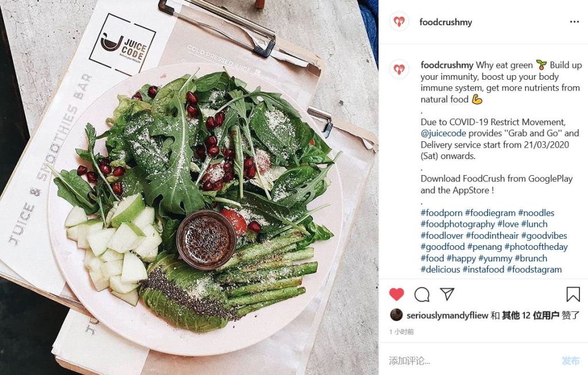This screenshot has width=588, height=375.
Task: Click foodcrushmy avatar beside the caption
Action: click(x=399, y=69)
